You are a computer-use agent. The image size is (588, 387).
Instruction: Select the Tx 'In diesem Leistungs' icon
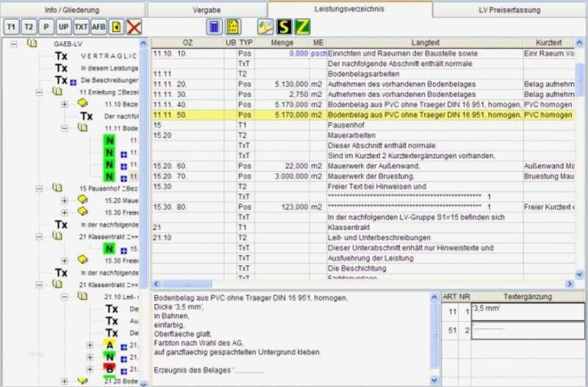pyautogui.click(x=61, y=68)
